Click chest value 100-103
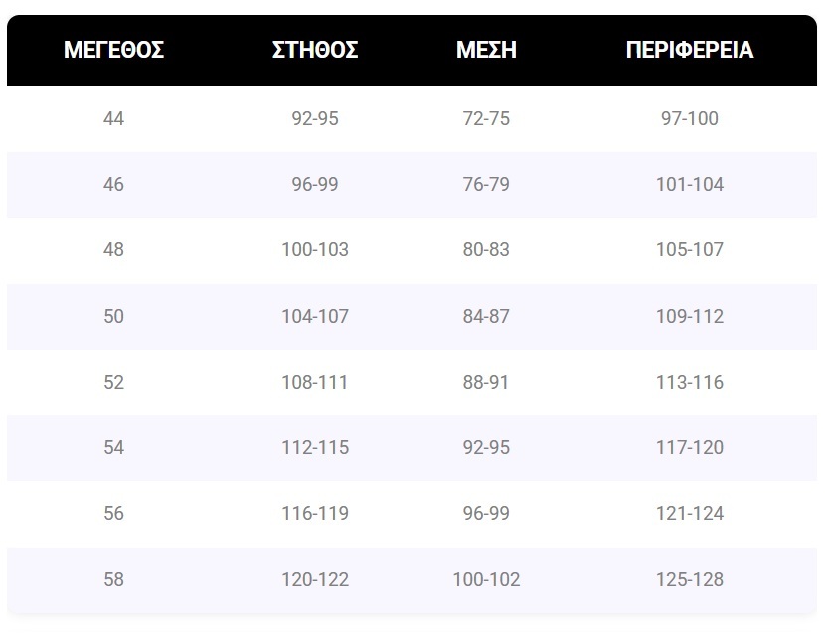 tap(315, 250)
